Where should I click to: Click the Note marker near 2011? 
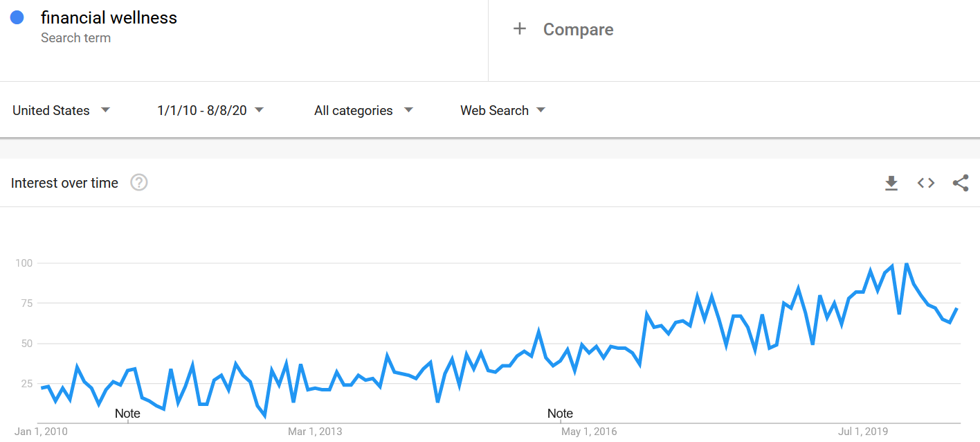click(127, 414)
